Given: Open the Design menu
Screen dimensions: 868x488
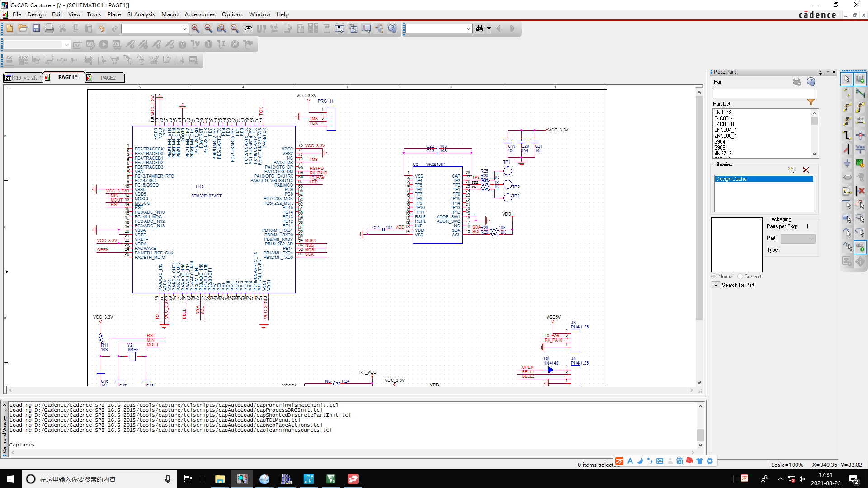Looking at the screenshot, I should point(36,14).
